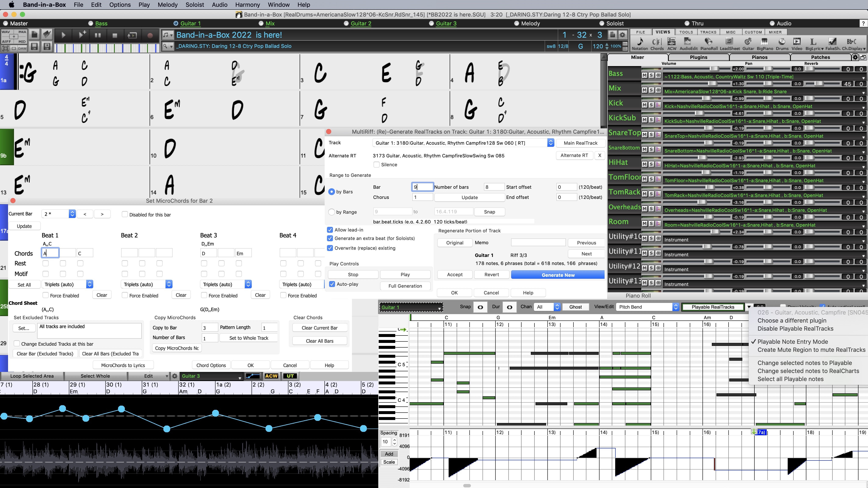Open the Harmony menu in the menu bar
Screen dimensions: 868x488
coord(247,5)
